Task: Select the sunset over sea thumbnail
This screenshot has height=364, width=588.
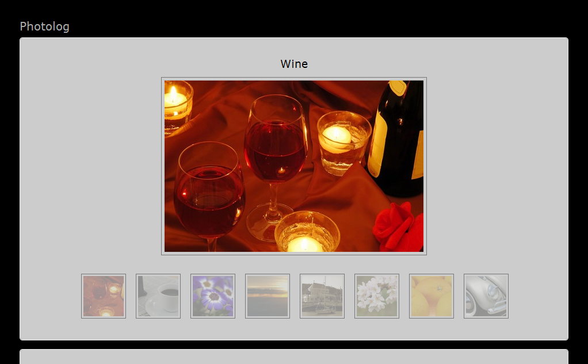Action: pyautogui.click(x=268, y=296)
